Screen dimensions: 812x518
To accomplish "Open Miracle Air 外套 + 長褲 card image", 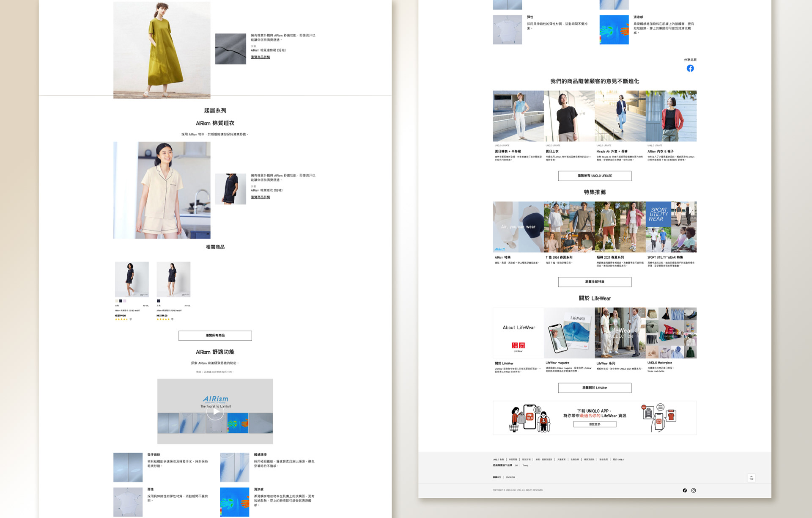I will pyautogui.click(x=620, y=116).
